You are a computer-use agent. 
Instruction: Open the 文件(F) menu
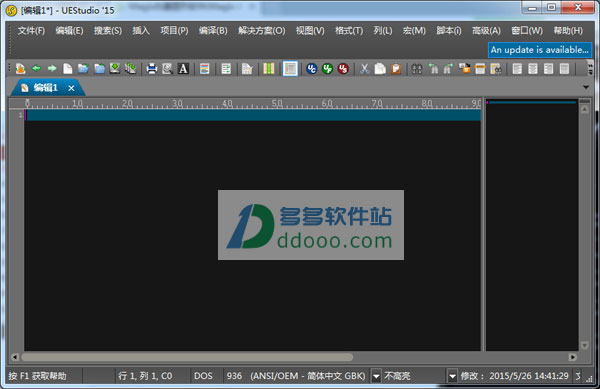point(31,31)
